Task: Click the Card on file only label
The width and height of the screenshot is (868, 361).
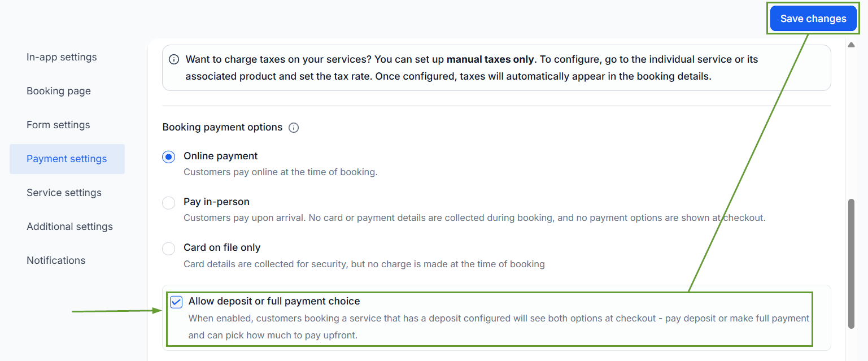Action: pos(222,247)
